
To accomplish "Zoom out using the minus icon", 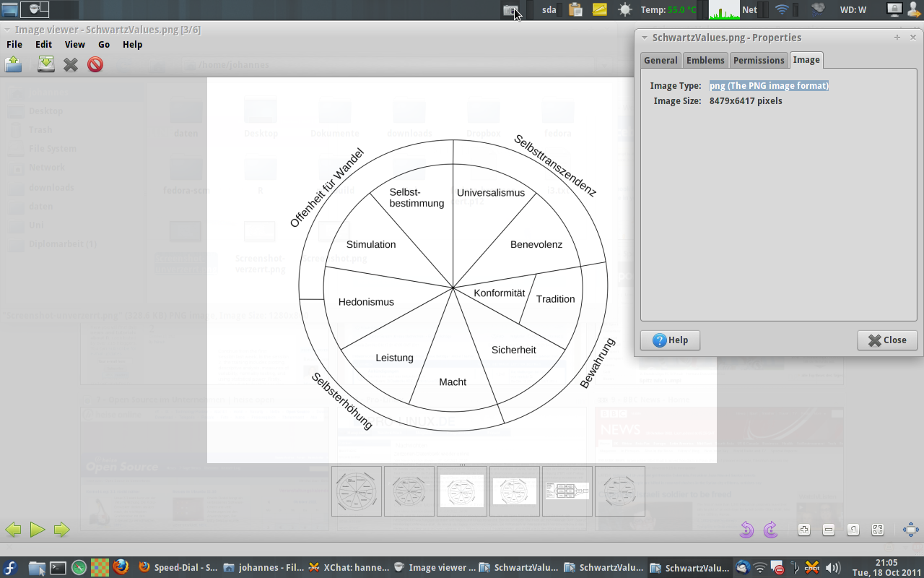I will coord(829,530).
